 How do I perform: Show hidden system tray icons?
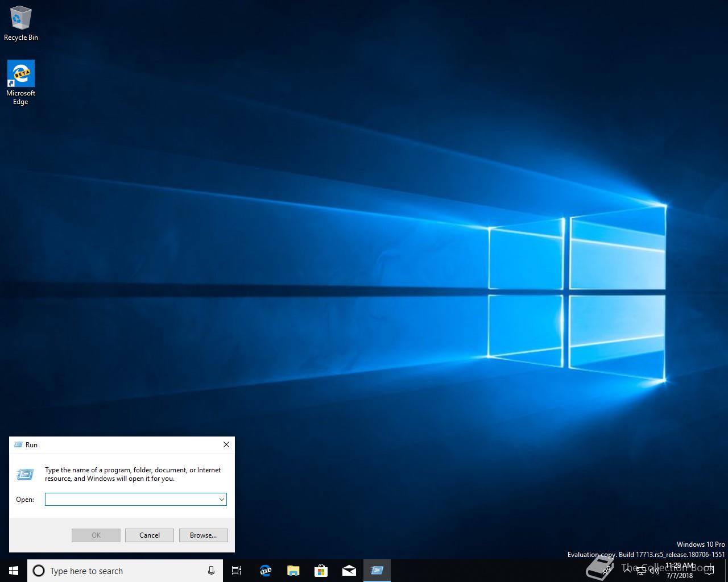627,571
